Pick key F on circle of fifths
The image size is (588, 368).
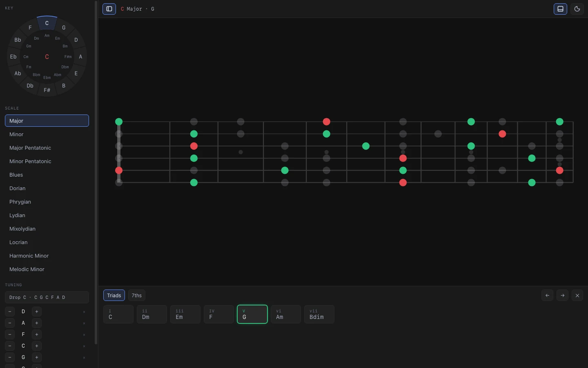(30, 27)
